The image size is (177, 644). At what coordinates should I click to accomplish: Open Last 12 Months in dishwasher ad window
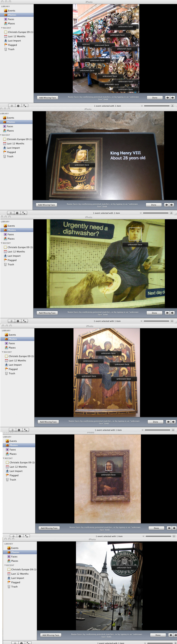tap(16, 252)
